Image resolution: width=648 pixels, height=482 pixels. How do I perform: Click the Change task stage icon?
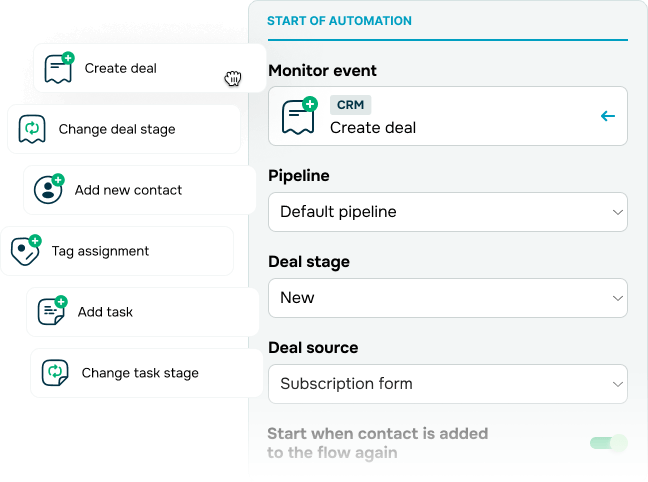coord(55,372)
